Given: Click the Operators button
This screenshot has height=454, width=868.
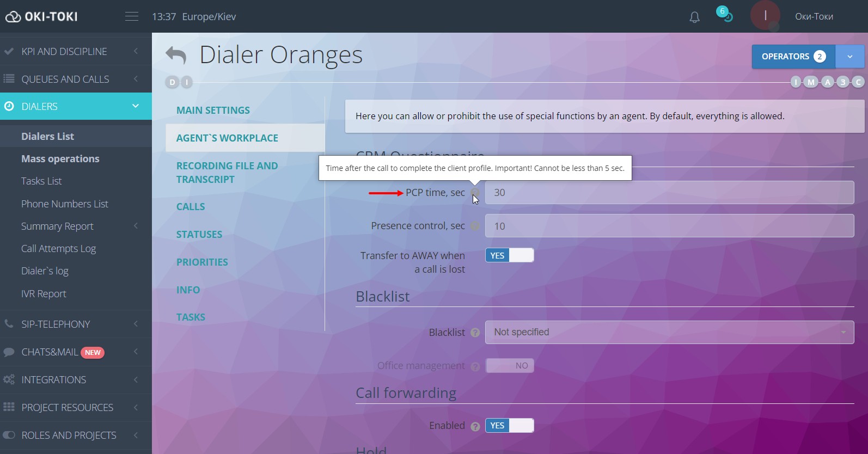Looking at the screenshot, I should 793,57.
